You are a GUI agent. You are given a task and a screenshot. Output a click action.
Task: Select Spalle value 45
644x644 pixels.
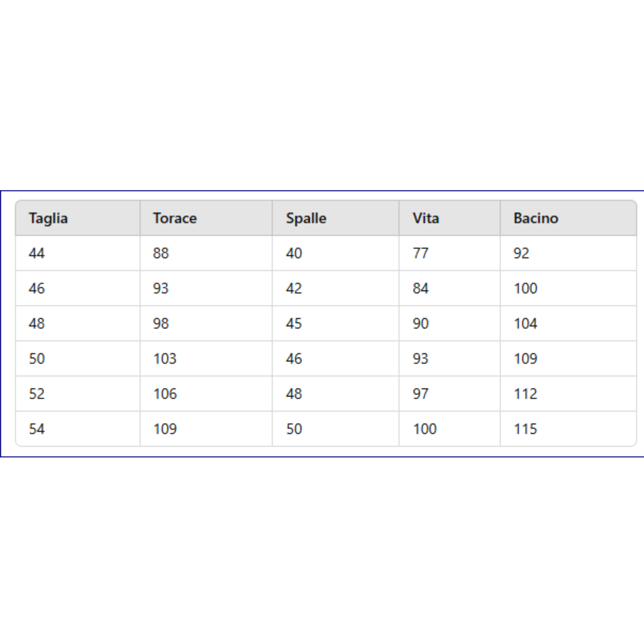[x=294, y=324]
